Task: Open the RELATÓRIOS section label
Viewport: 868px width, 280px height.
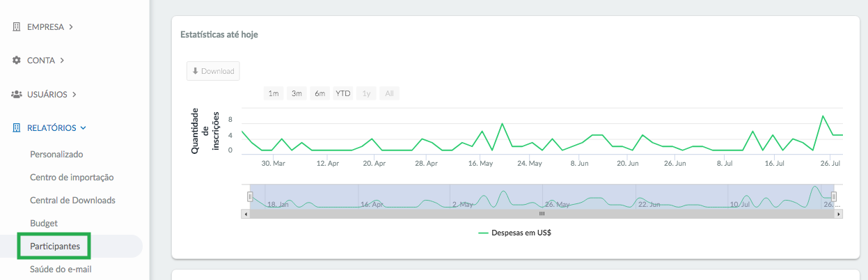Action: click(x=52, y=128)
